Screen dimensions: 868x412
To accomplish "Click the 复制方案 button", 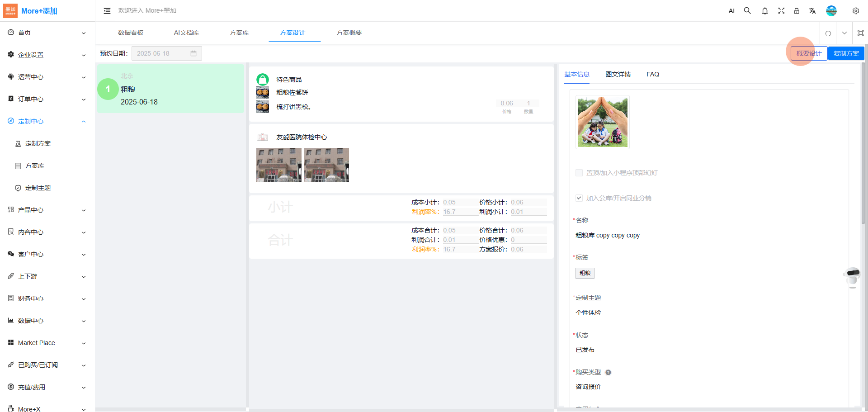I will click(846, 53).
